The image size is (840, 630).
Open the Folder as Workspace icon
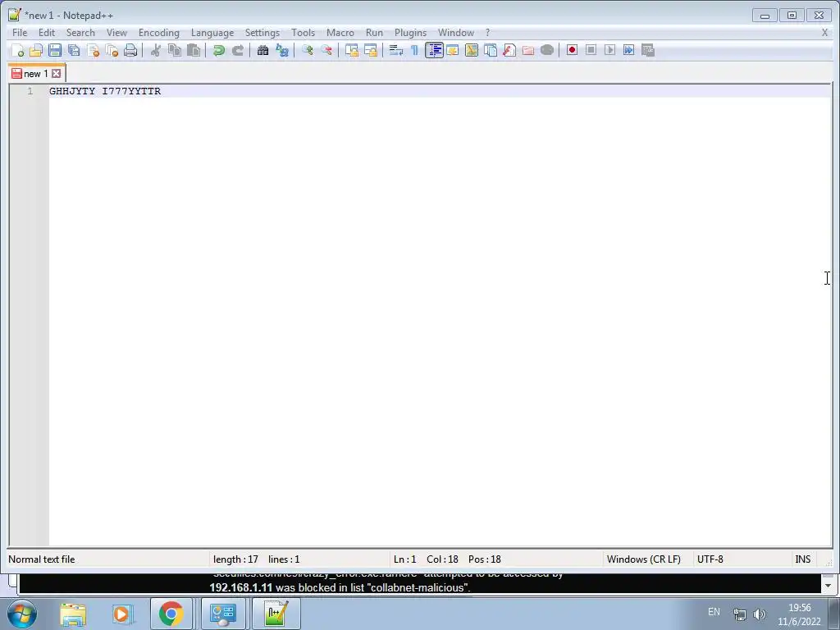pos(528,50)
